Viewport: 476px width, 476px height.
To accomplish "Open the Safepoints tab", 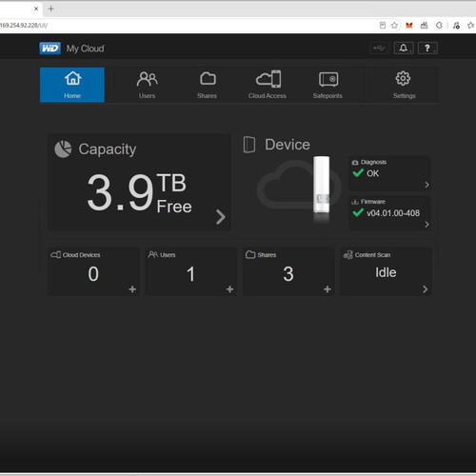I will pyautogui.click(x=327, y=85).
